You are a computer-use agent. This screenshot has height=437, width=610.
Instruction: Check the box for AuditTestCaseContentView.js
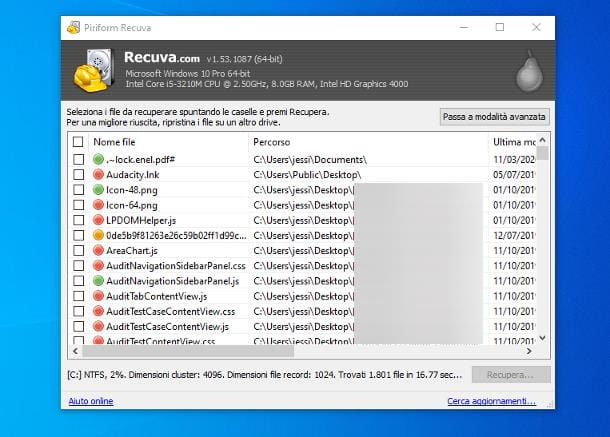click(79, 326)
